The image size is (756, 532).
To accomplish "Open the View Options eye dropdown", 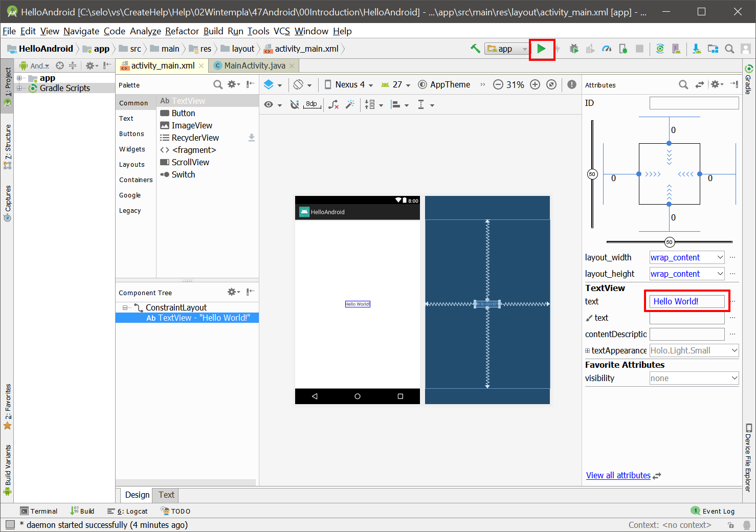I will [x=273, y=105].
